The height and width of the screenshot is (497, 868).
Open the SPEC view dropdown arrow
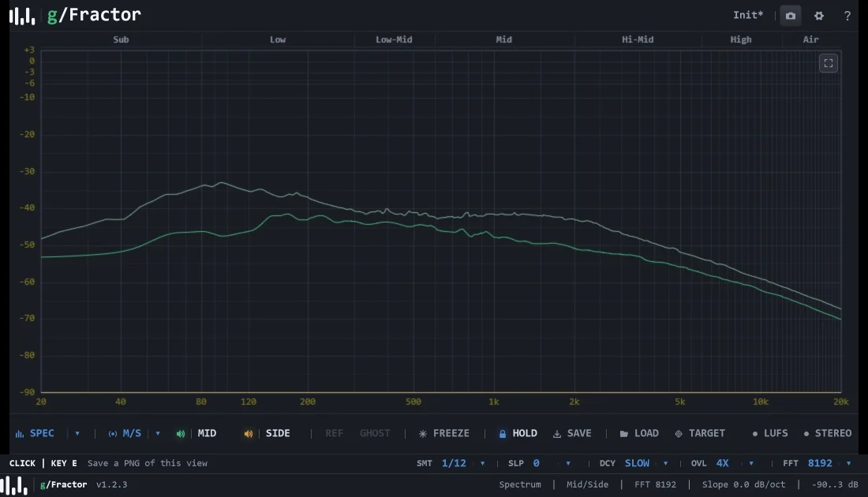pyautogui.click(x=77, y=434)
